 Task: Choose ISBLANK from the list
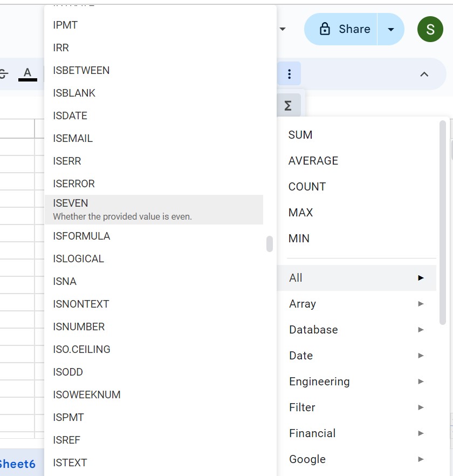[154, 93]
